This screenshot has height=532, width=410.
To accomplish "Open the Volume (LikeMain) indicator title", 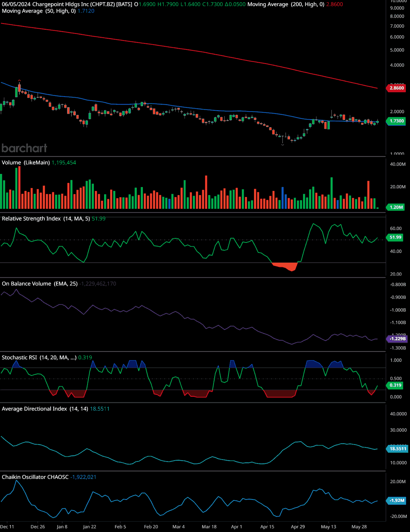I will (x=26, y=163).
